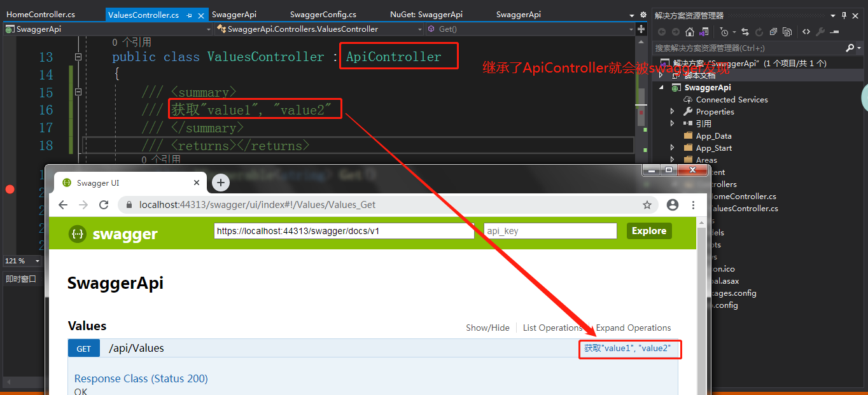Pin the ValuesController.cs tab
The image size is (868, 395).
pyautogui.click(x=189, y=15)
